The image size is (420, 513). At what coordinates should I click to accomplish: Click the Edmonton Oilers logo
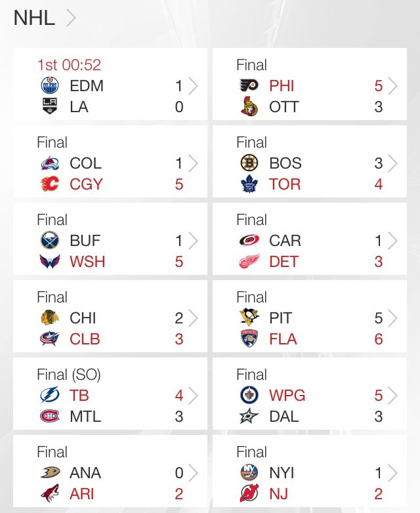pos(50,86)
